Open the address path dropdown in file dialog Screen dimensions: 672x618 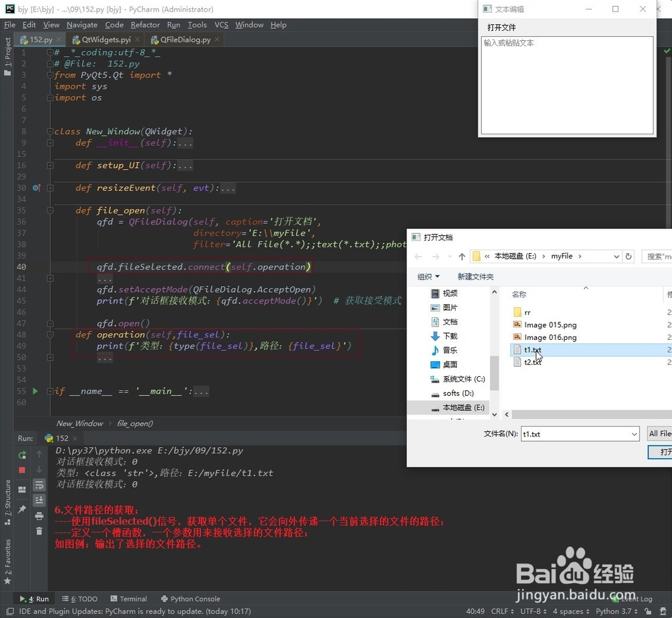[x=616, y=257]
